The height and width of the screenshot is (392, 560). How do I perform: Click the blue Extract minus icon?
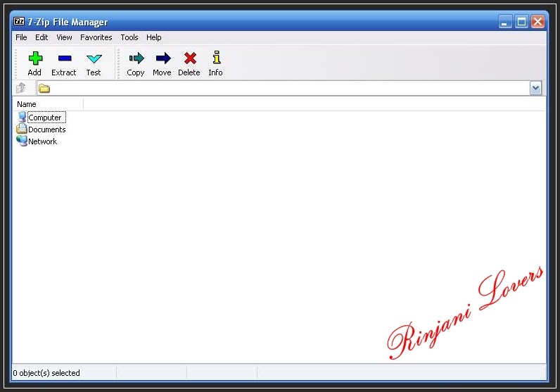tap(65, 58)
